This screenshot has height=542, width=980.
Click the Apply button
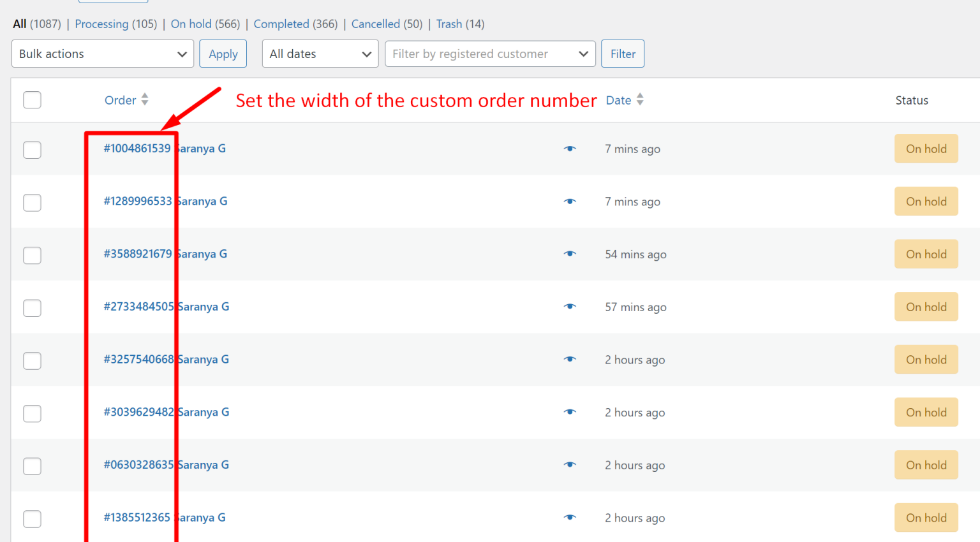tap(223, 54)
